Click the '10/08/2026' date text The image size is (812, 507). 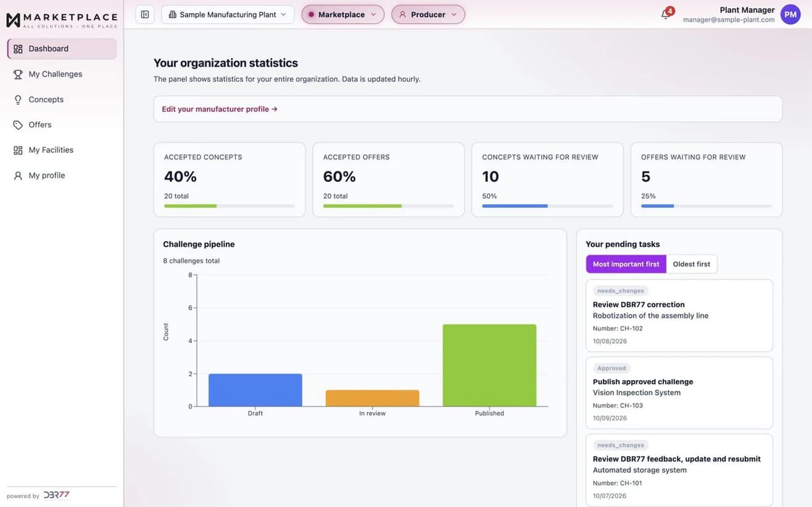coord(610,340)
